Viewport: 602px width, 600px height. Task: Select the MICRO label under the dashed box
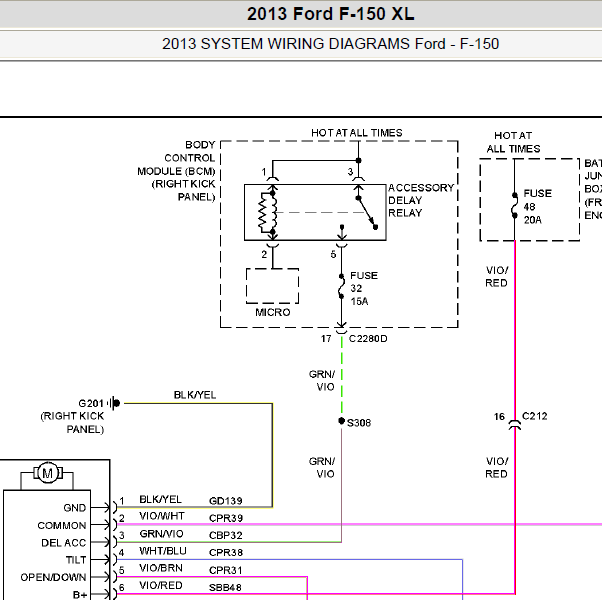(273, 312)
